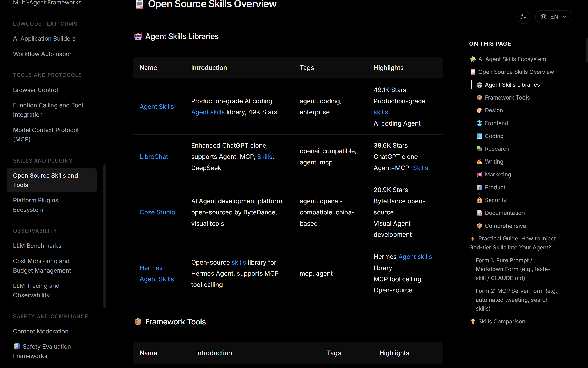
Task: Open LLM Tracing and Observability page
Action: [x=36, y=290]
